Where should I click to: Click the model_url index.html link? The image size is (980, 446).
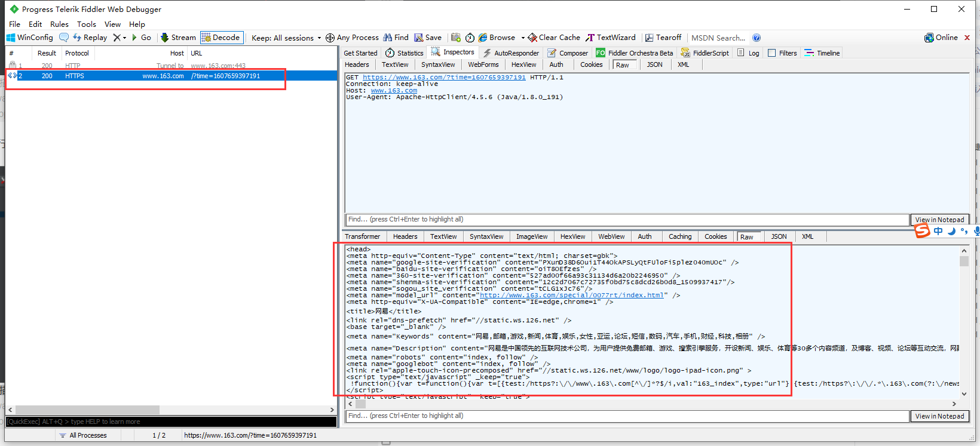[571, 295]
